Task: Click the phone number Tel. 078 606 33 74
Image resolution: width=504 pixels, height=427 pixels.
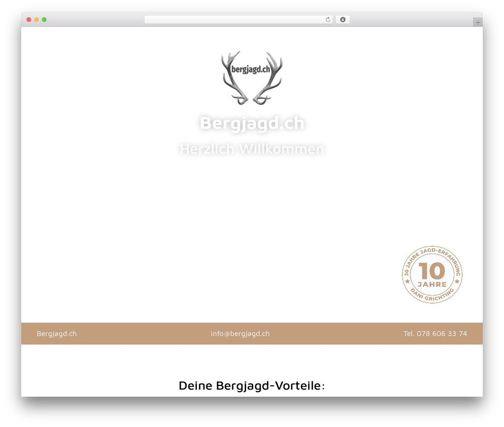Action: [x=435, y=334]
